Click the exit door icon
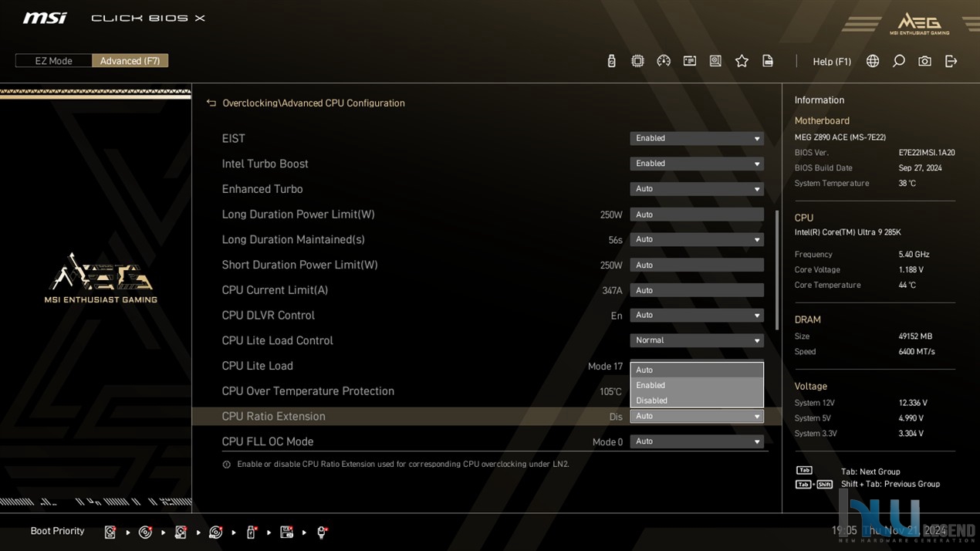This screenshot has width=980, height=551. (951, 61)
